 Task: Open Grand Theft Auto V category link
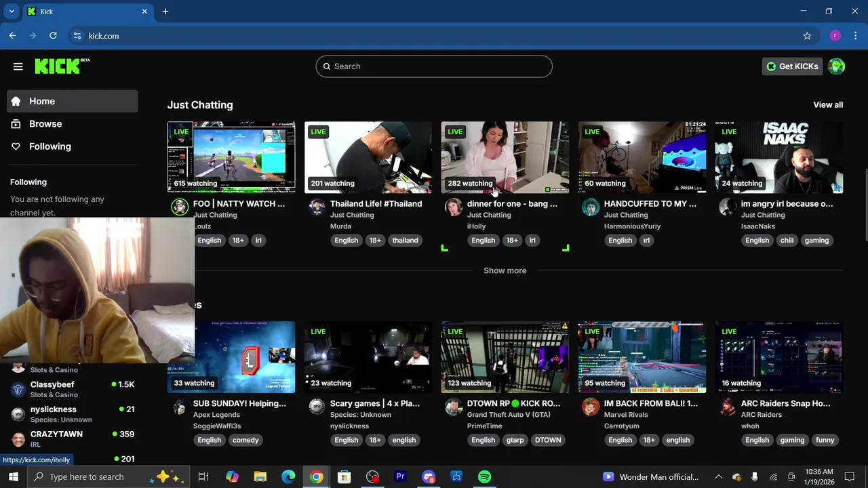coord(509,415)
